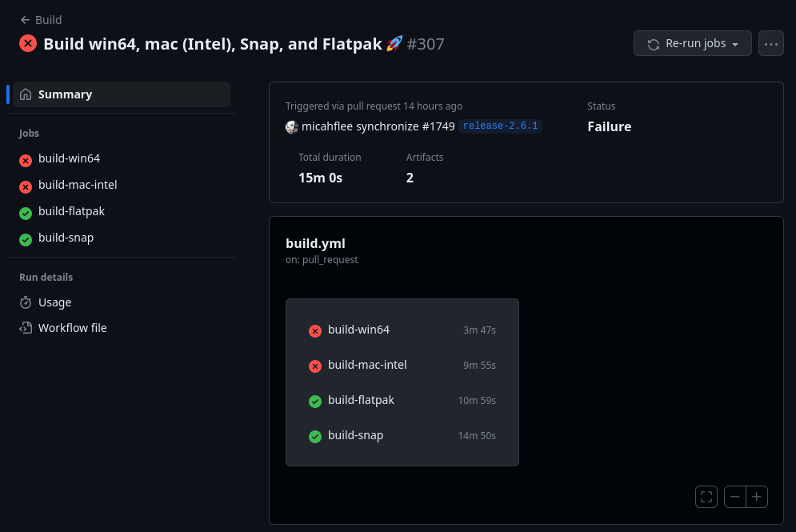The height and width of the screenshot is (532, 796).
Task: Click the red failed icon on build-mac-intel node
Action: click(315, 366)
